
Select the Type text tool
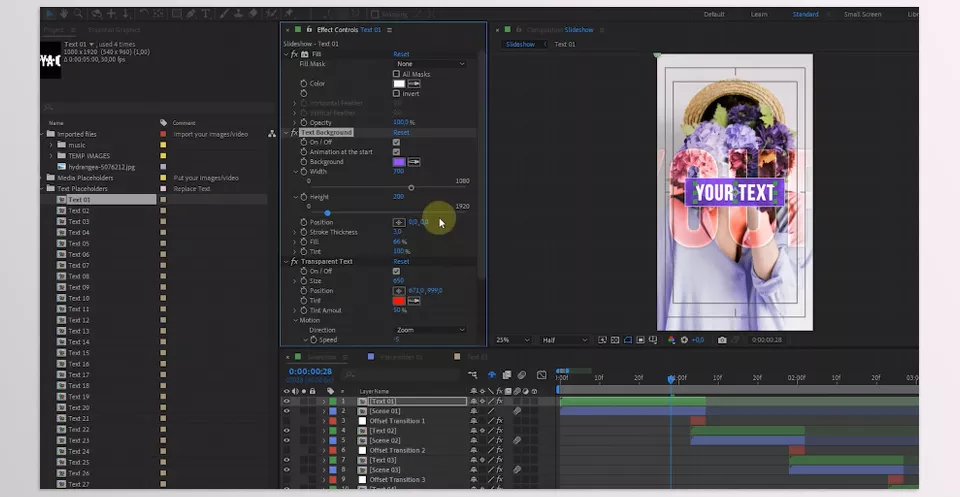click(206, 13)
